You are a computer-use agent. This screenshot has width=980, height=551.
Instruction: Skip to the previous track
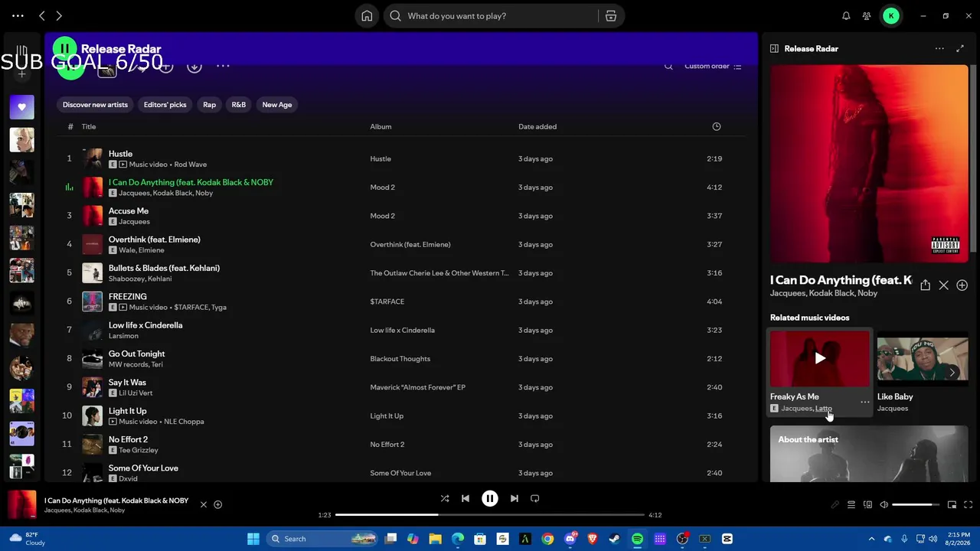click(465, 499)
